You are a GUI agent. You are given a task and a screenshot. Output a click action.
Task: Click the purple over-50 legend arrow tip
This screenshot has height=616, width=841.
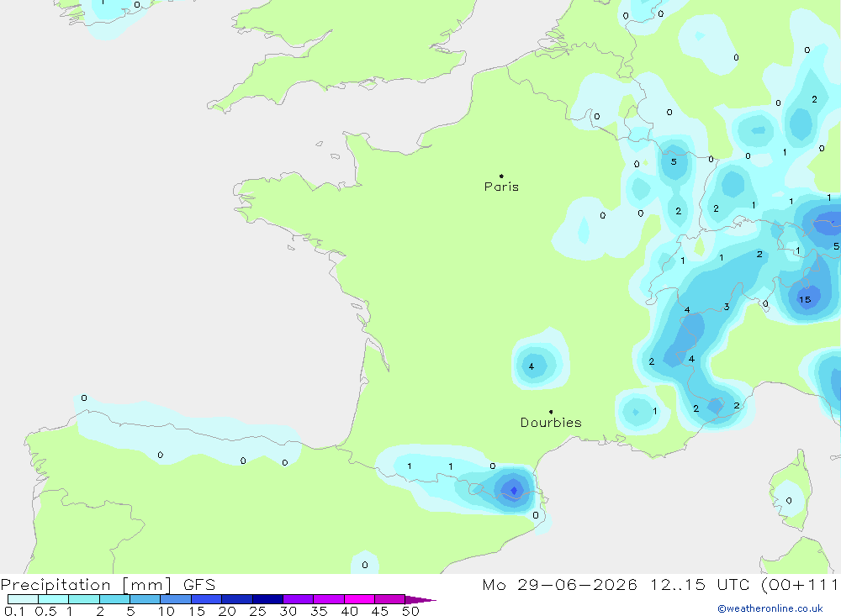tap(420, 600)
